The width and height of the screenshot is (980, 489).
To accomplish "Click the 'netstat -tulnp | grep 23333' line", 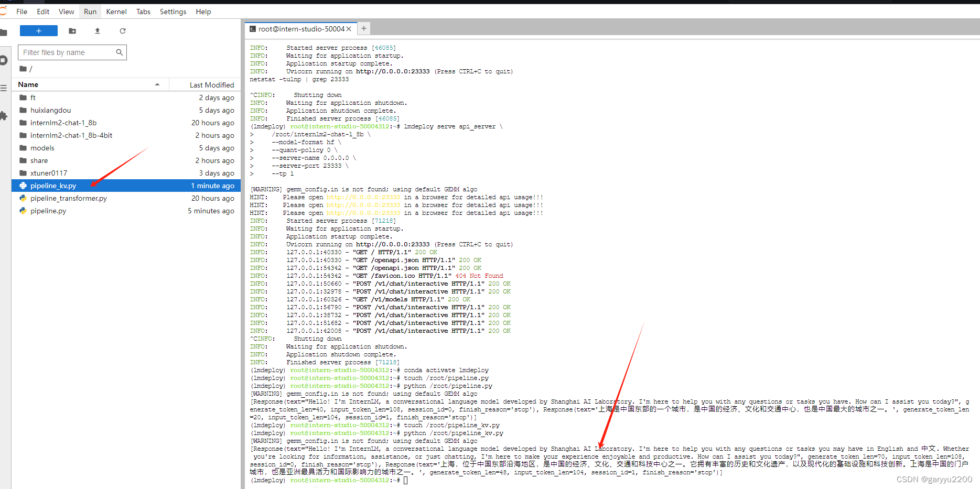I will click(x=299, y=79).
